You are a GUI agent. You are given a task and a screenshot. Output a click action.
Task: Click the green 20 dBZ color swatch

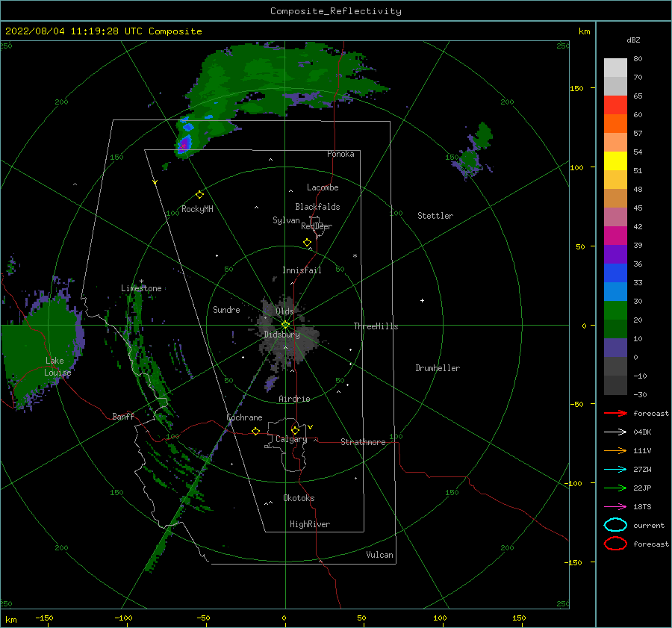click(615, 311)
